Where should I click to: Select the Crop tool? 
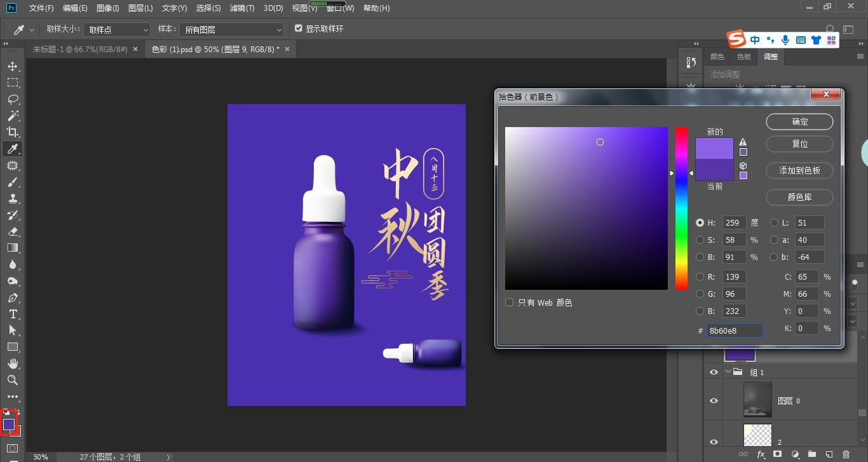tap(13, 132)
